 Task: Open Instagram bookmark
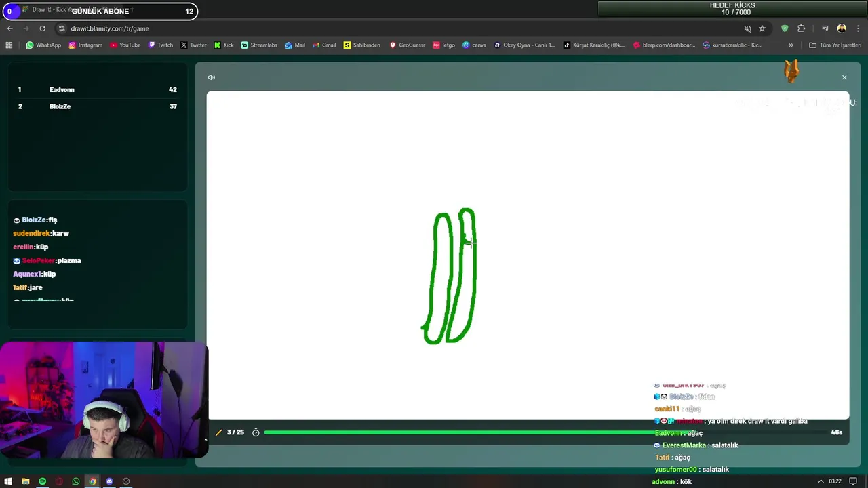pyautogui.click(x=85, y=45)
